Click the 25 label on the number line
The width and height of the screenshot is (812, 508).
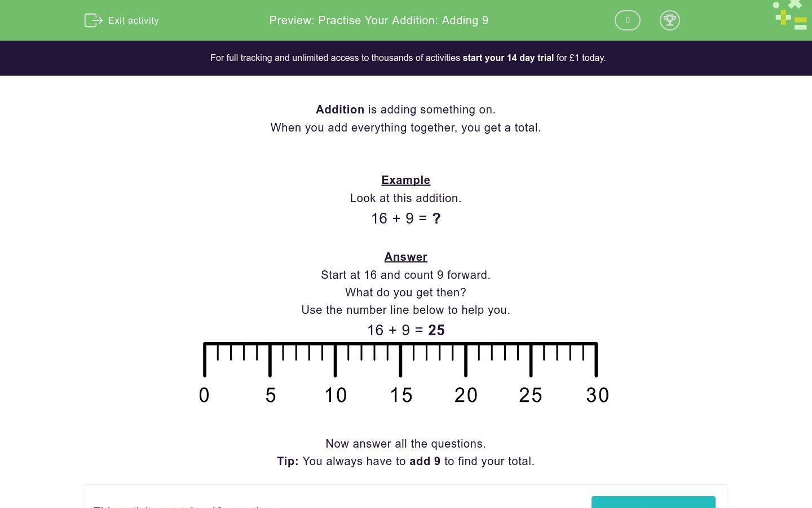[531, 395]
